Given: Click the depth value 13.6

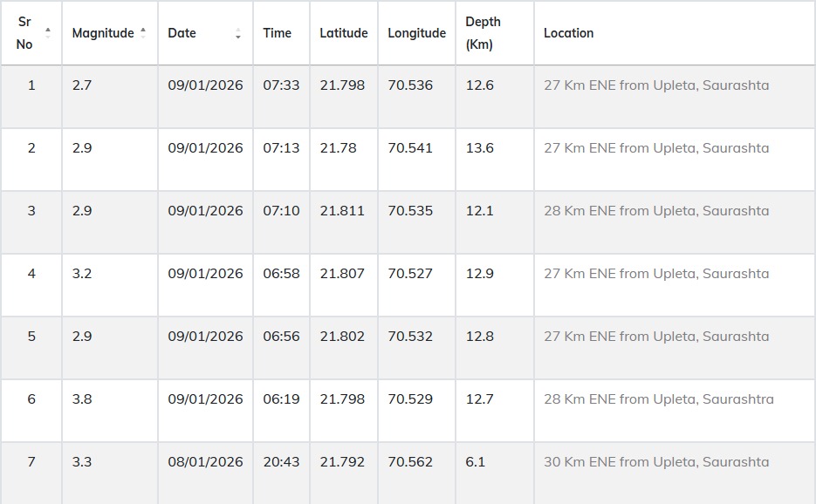Looking at the screenshot, I should pyautogui.click(x=479, y=148).
